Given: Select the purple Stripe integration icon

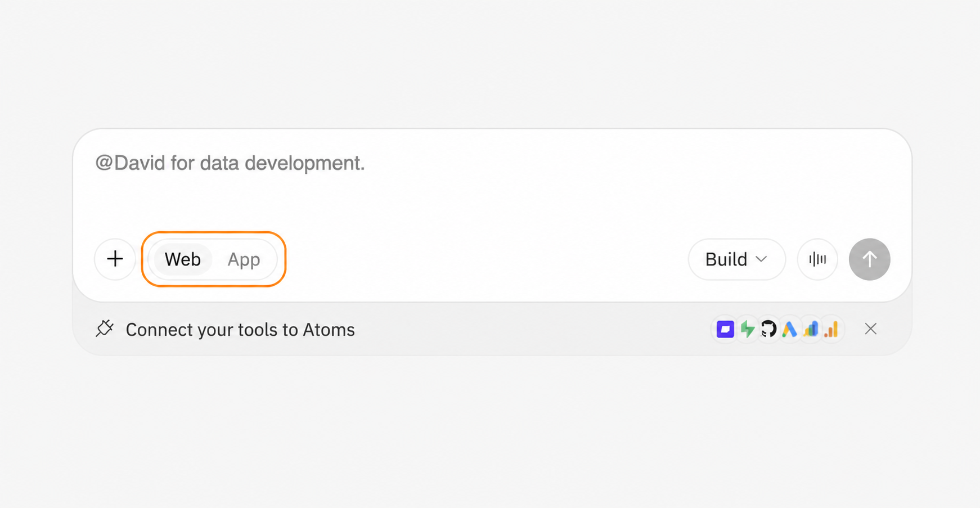Looking at the screenshot, I should coord(725,329).
